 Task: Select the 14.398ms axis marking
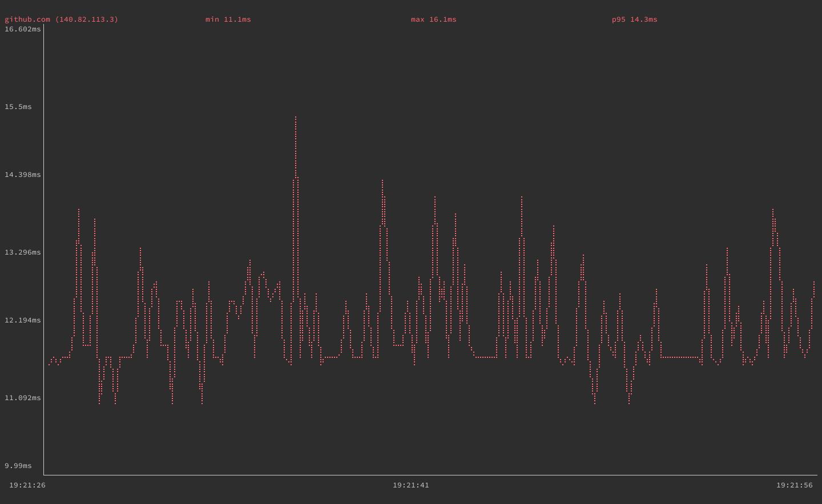pos(22,175)
